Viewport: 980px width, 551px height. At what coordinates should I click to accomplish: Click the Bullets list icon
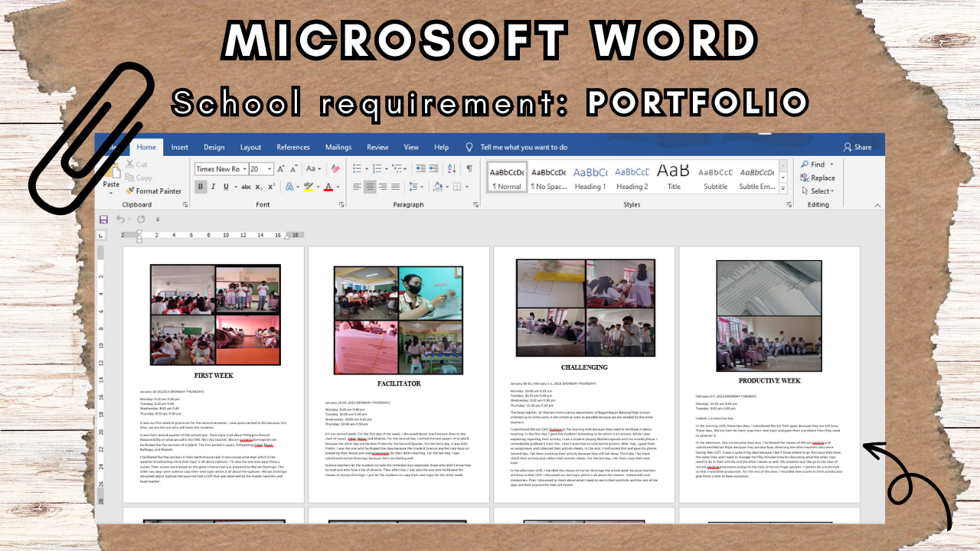click(358, 168)
